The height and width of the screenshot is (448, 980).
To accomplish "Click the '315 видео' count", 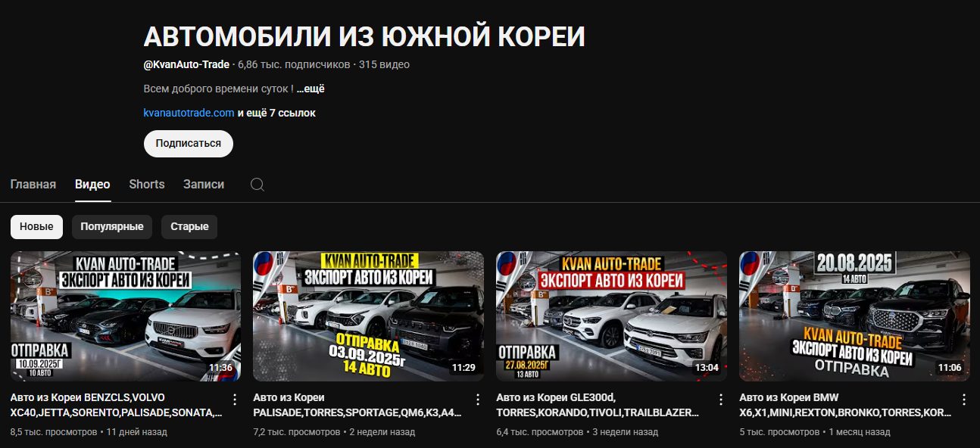I will [x=384, y=64].
